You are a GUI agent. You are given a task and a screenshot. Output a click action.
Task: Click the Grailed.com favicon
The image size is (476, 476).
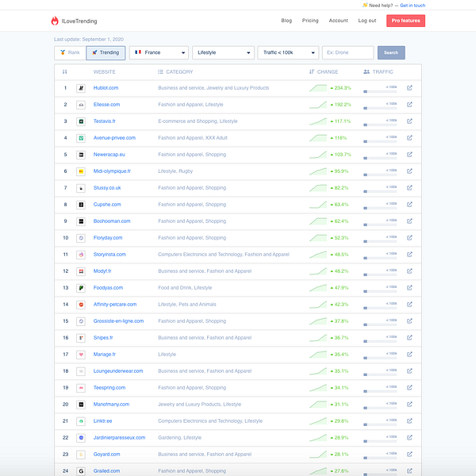81,471
